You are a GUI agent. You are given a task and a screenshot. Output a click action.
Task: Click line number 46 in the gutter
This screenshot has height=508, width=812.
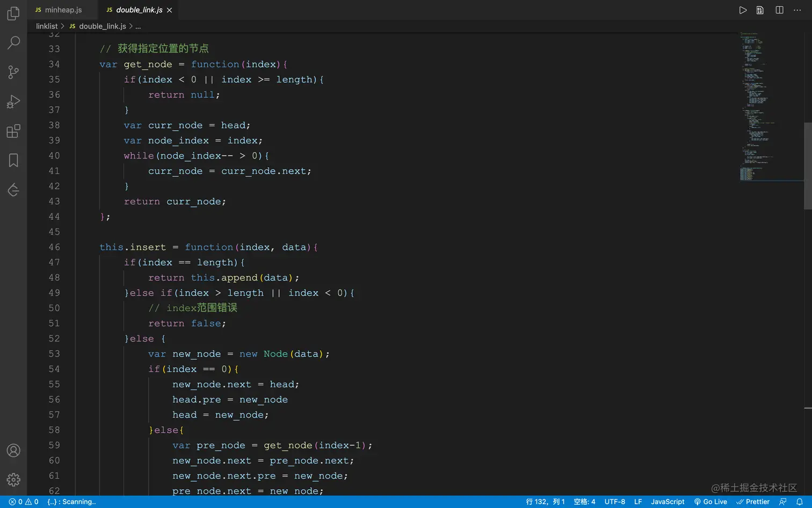[54, 247]
